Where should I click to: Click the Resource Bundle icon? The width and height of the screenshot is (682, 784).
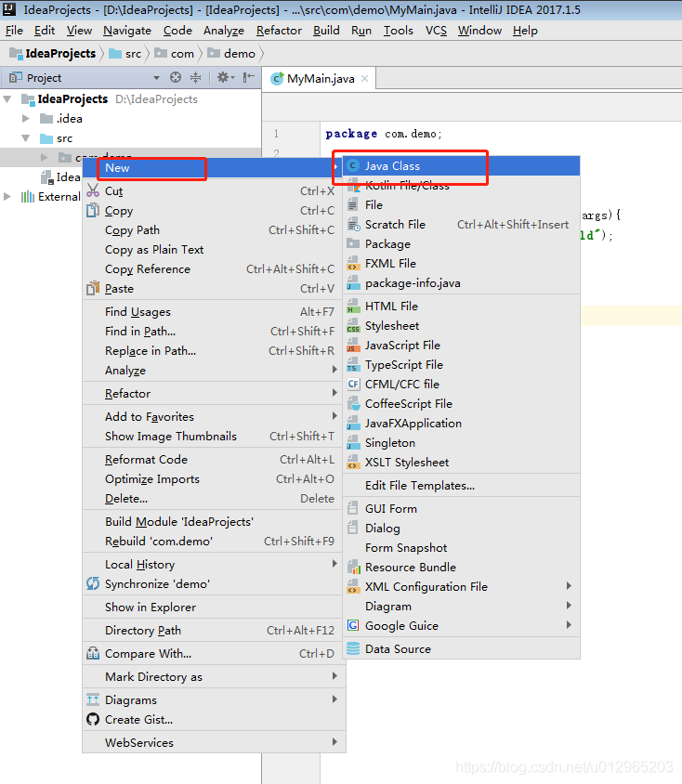pos(353,568)
